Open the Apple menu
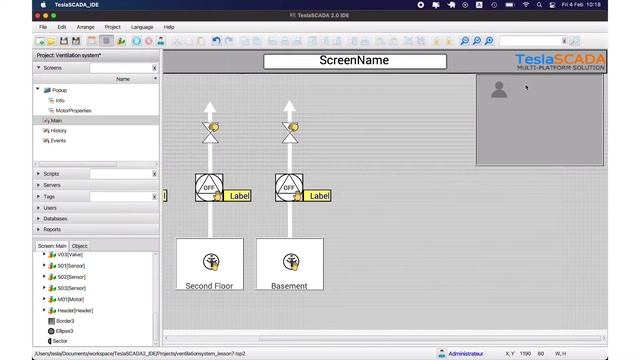Screen dimensions: 640x360 (43, 5)
